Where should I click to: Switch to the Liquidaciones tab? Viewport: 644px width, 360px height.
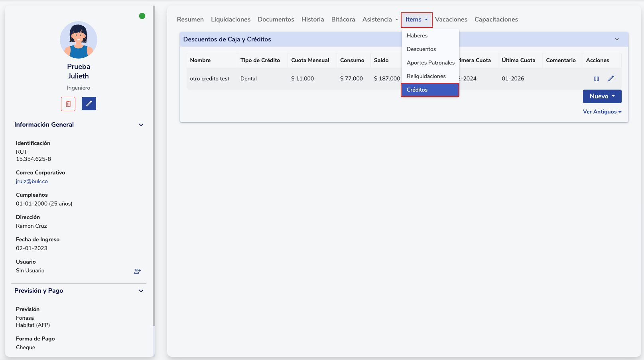pyautogui.click(x=230, y=20)
